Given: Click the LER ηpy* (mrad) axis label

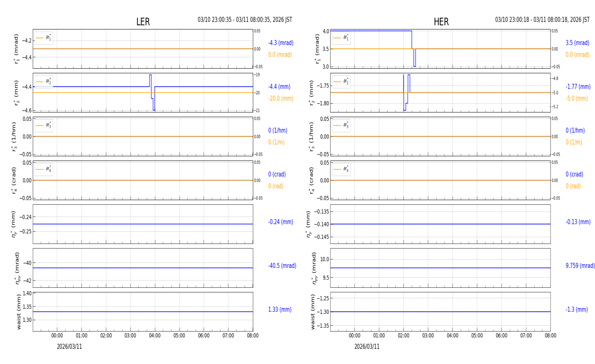Looking at the screenshot, I should [x=17, y=268].
